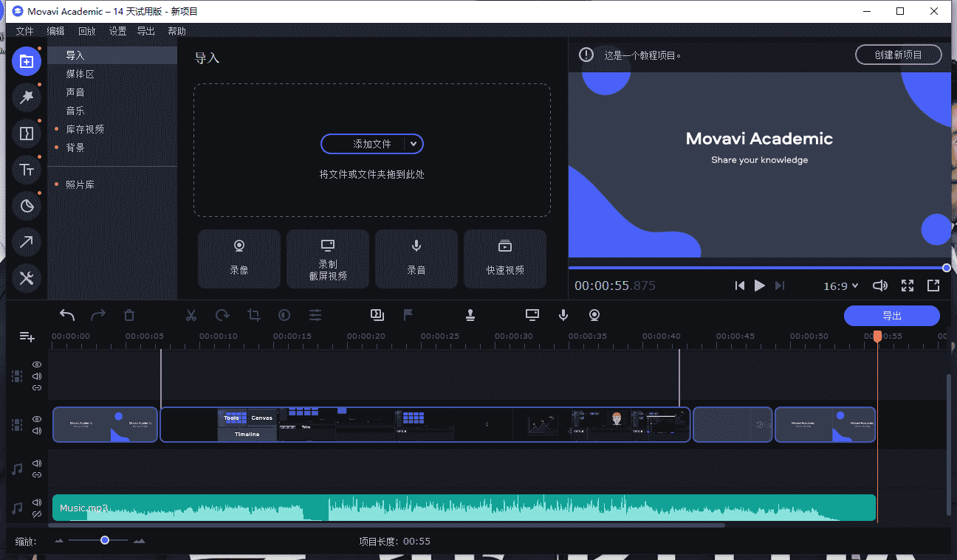The height and width of the screenshot is (560, 957).
Task: Split clip with the scissors icon
Action: pos(191,315)
